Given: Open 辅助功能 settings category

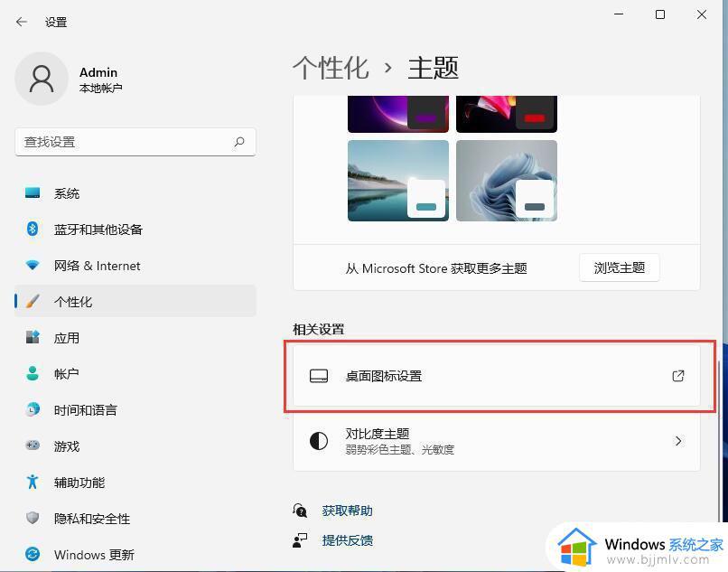Looking at the screenshot, I should (135, 482).
